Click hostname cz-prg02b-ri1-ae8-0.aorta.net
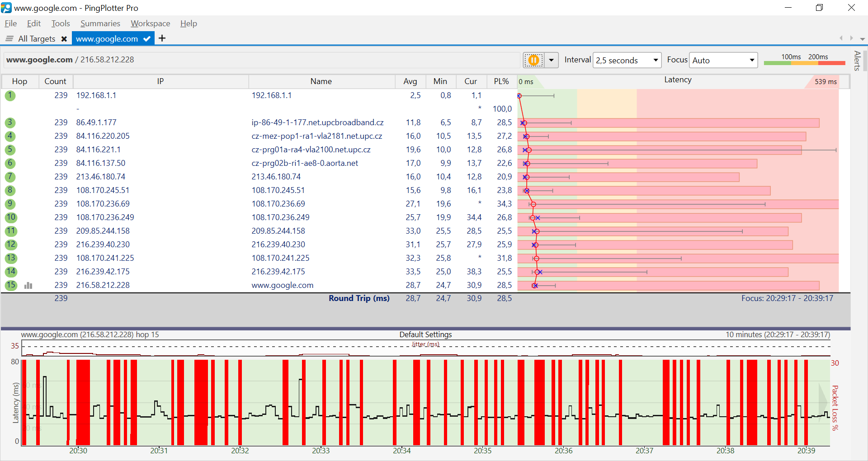 click(305, 163)
